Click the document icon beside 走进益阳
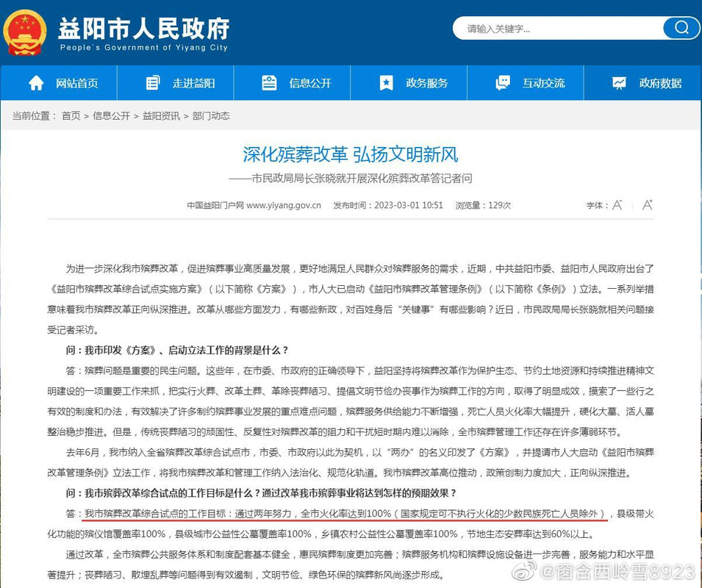The height and width of the screenshot is (588, 702). (x=153, y=83)
